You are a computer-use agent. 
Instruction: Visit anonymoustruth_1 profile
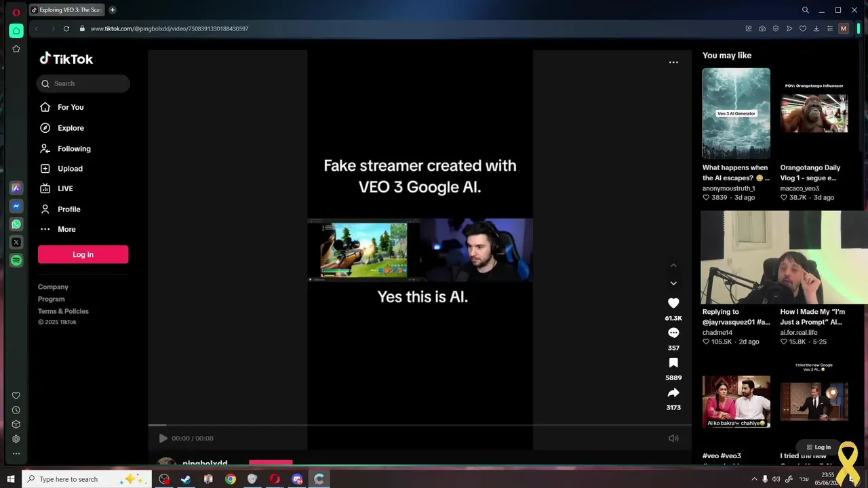pos(729,188)
